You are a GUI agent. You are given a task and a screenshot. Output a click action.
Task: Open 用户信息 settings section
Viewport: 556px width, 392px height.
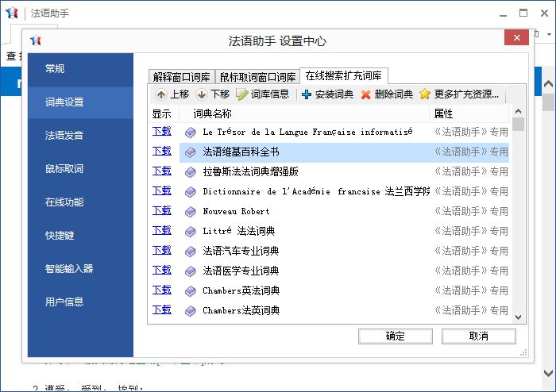(x=80, y=302)
